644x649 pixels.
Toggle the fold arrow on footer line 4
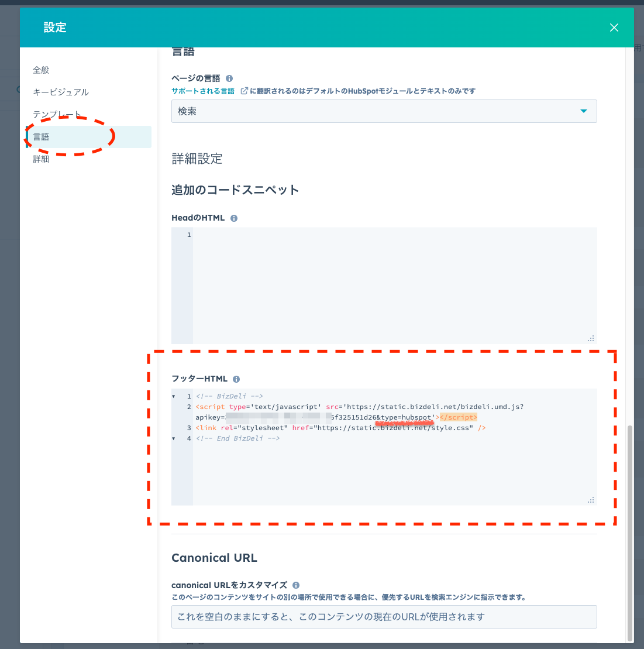pos(174,439)
